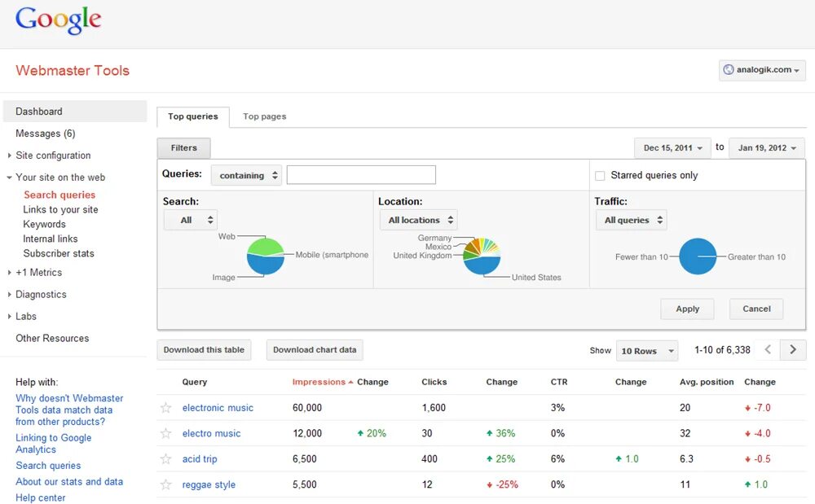Screen dimensions: 815x504
Task: Switch to Top queries tab
Action: coord(193,116)
